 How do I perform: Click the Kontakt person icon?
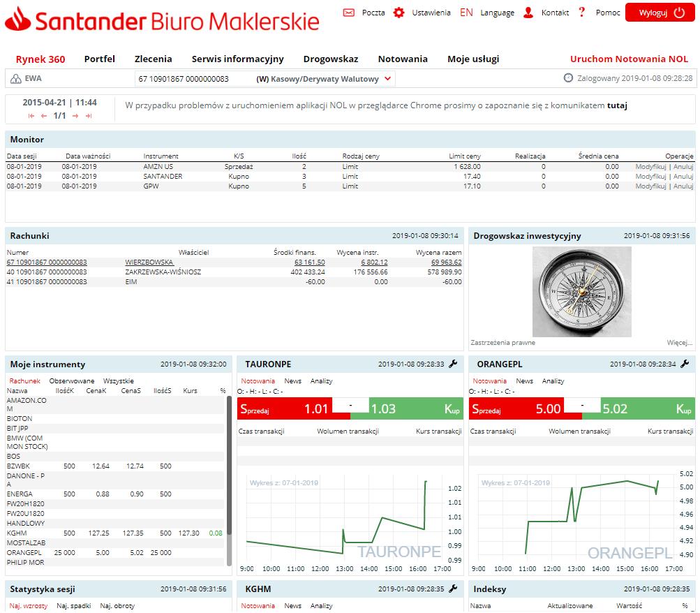528,13
